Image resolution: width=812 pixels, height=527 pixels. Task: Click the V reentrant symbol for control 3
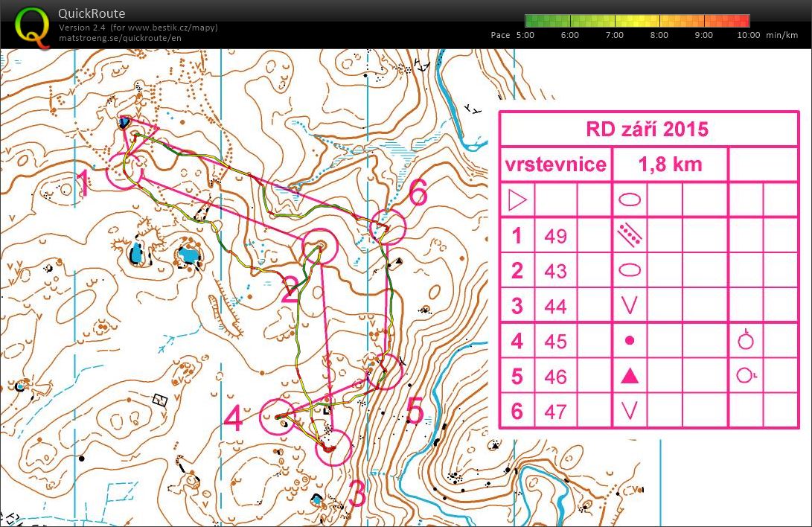(x=630, y=304)
